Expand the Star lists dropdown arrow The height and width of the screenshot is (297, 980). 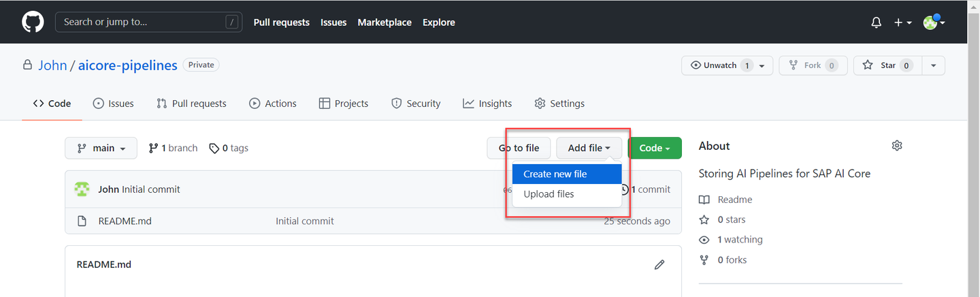(x=934, y=65)
